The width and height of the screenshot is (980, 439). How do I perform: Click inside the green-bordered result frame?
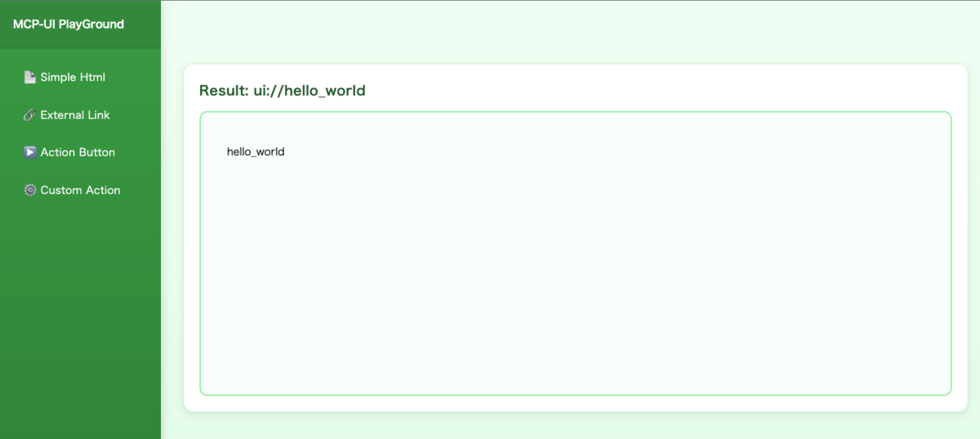(576, 269)
